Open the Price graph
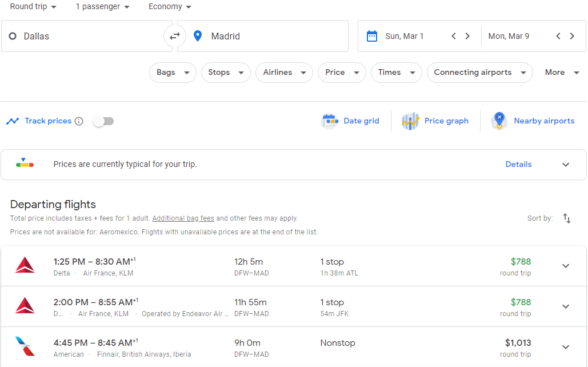The height and width of the screenshot is (367, 588). click(x=435, y=121)
